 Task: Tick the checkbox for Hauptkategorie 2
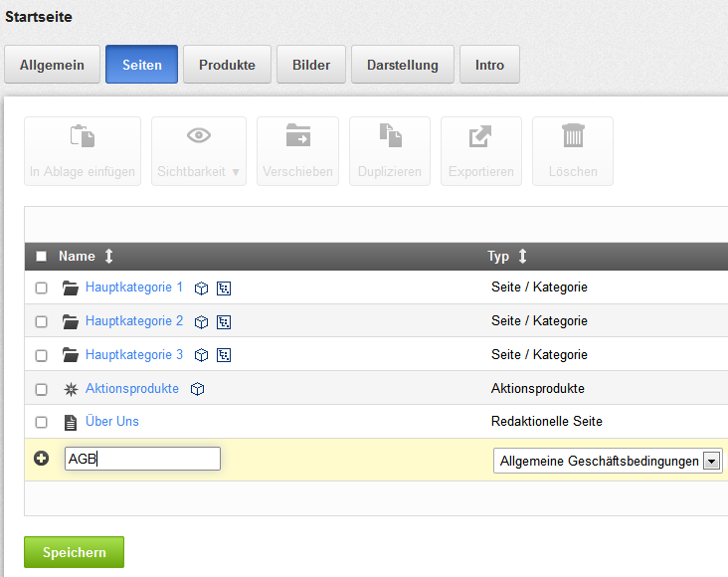coord(42,321)
